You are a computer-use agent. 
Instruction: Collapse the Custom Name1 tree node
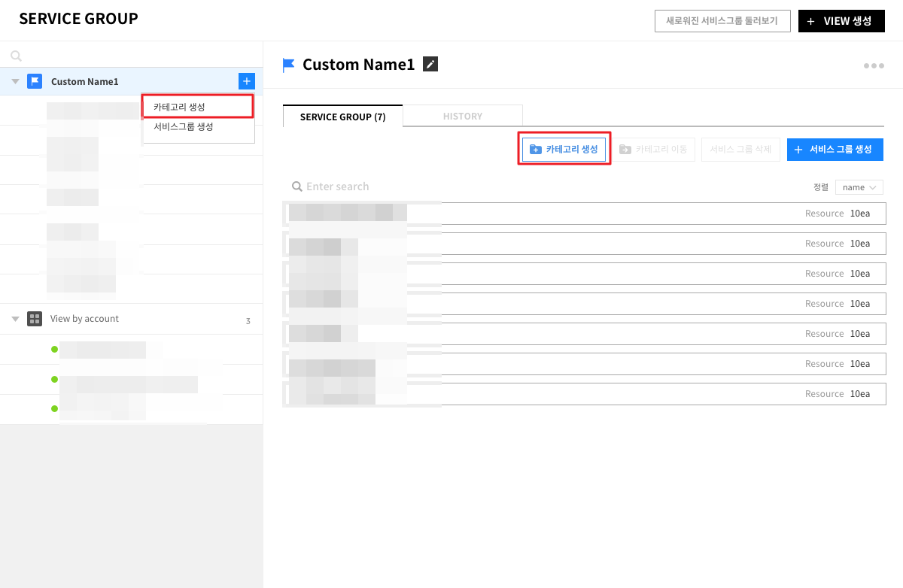point(15,81)
